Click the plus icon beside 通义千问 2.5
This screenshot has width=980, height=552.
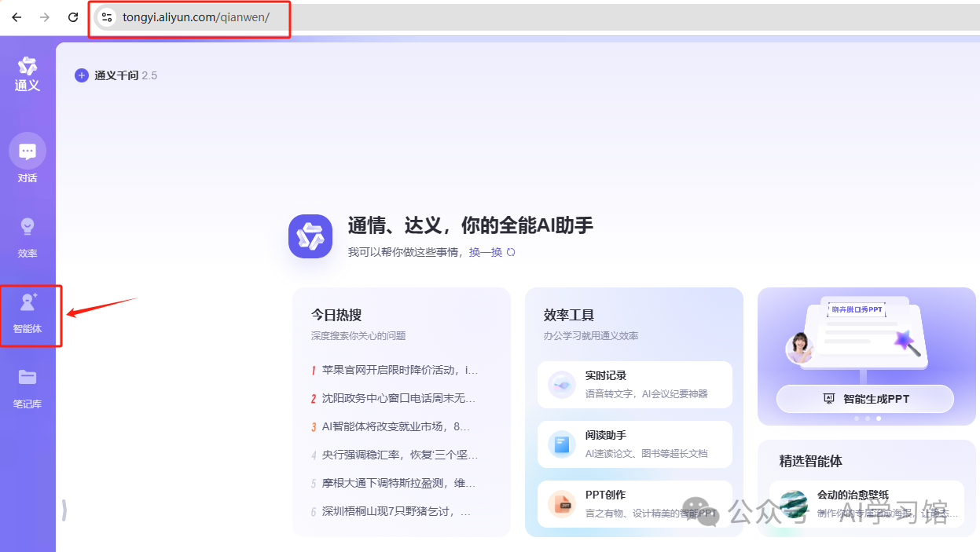click(82, 75)
